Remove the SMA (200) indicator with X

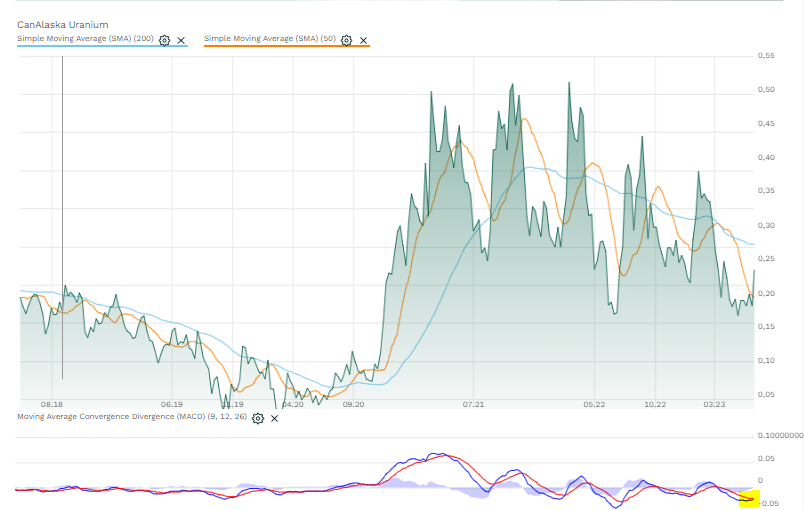click(181, 40)
